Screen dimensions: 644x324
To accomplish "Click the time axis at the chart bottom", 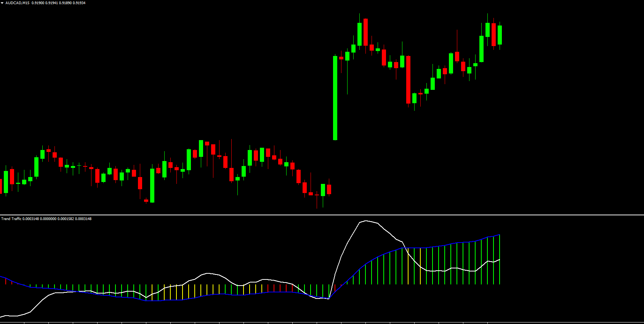I will (322, 323).
